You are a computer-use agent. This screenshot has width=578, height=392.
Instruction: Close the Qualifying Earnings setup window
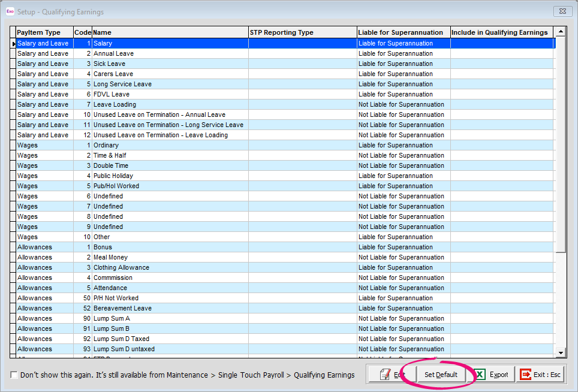(562, 11)
